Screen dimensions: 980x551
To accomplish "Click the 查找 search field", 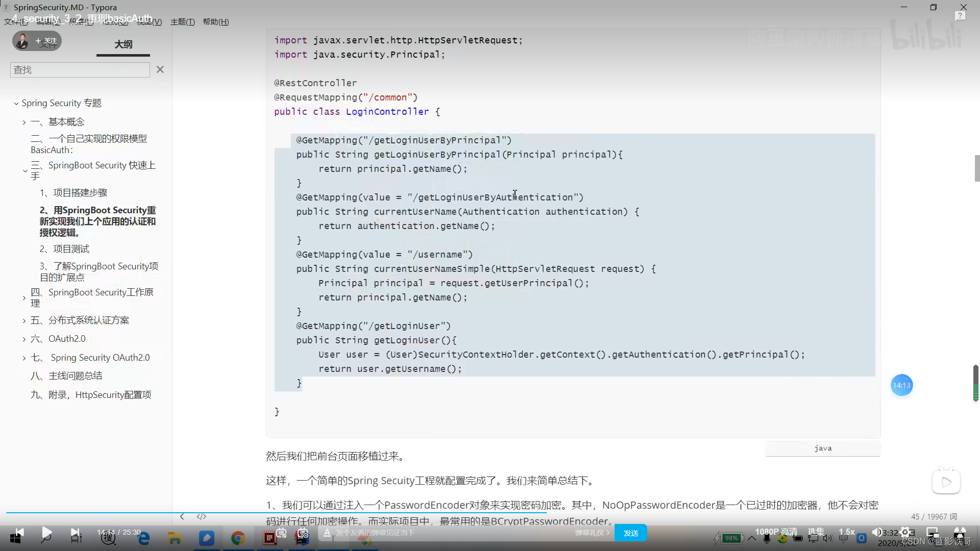I will [80, 70].
